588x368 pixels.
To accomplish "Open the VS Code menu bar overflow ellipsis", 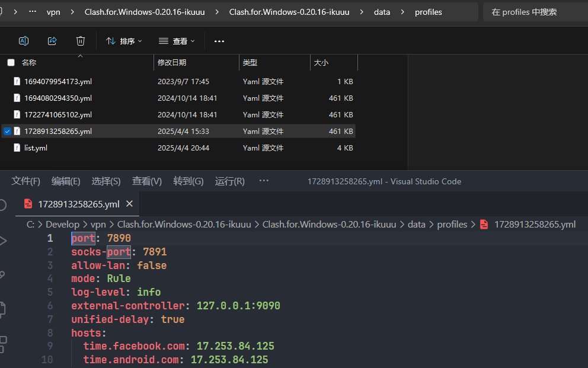I will [264, 181].
